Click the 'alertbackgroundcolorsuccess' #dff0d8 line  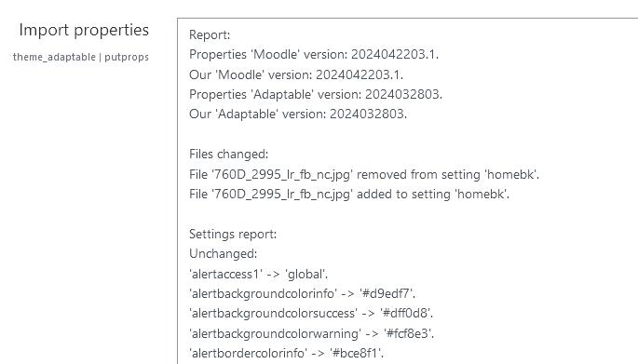point(311,313)
